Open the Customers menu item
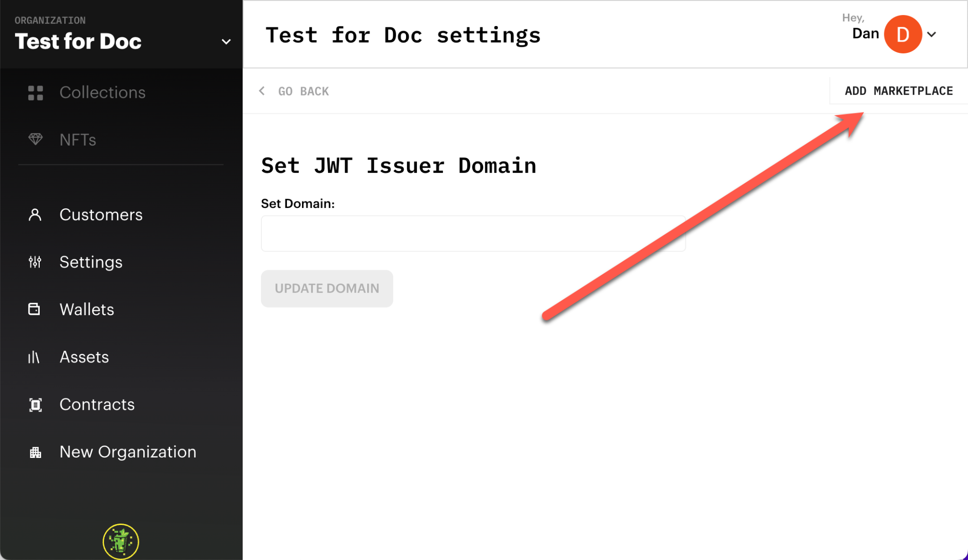The image size is (968, 560). point(101,215)
